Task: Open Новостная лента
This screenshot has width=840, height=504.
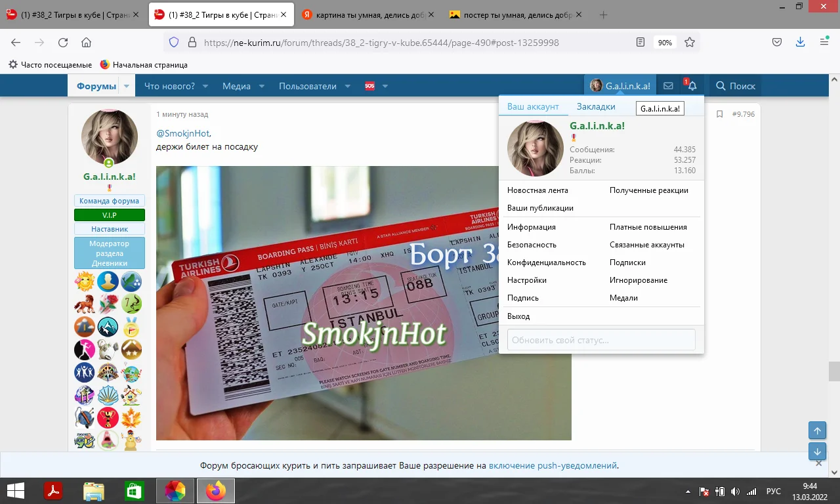Action: (x=537, y=190)
